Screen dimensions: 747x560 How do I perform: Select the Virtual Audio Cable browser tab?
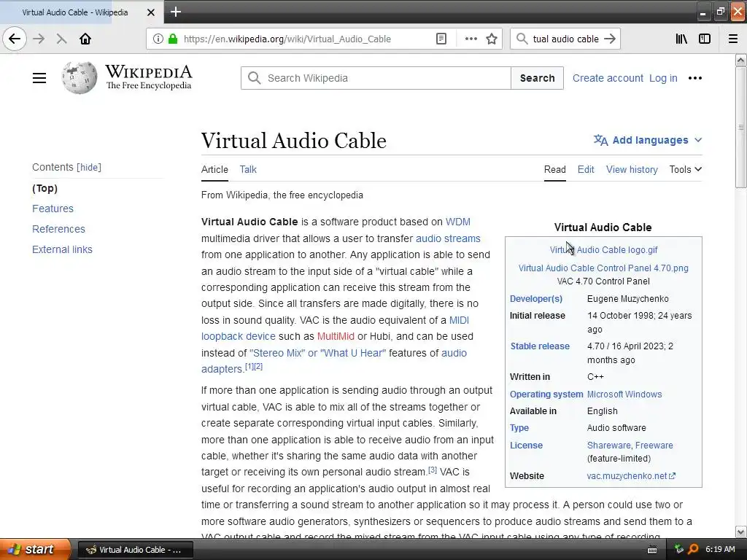pyautogui.click(x=75, y=12)
